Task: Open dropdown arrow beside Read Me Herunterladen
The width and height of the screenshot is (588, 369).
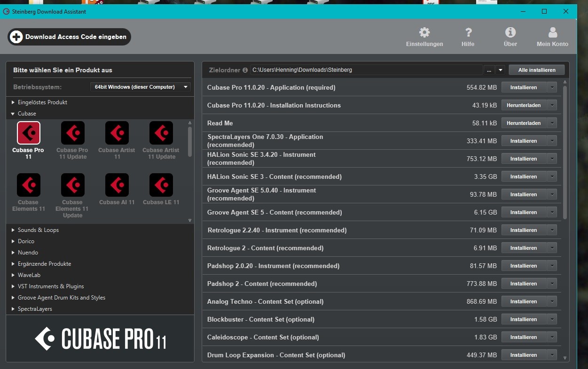Action: 552,123
